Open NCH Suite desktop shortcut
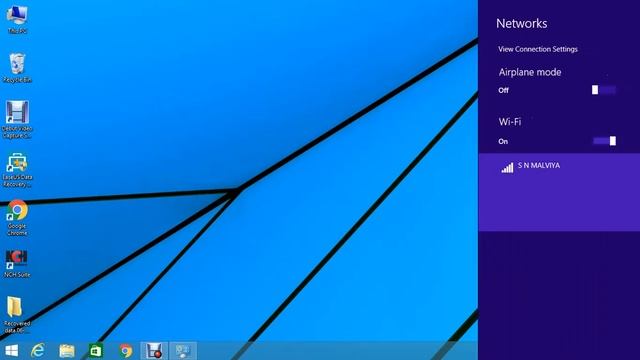 (x=17, y=264)
